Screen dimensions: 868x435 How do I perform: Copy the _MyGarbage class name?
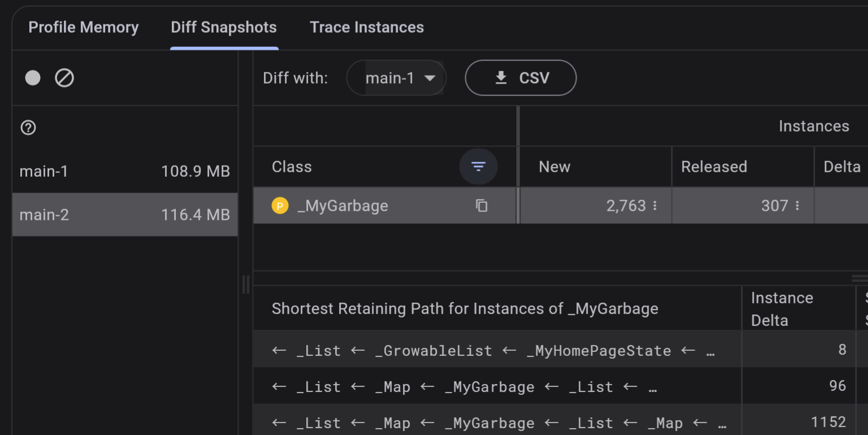tap(481, 206)
